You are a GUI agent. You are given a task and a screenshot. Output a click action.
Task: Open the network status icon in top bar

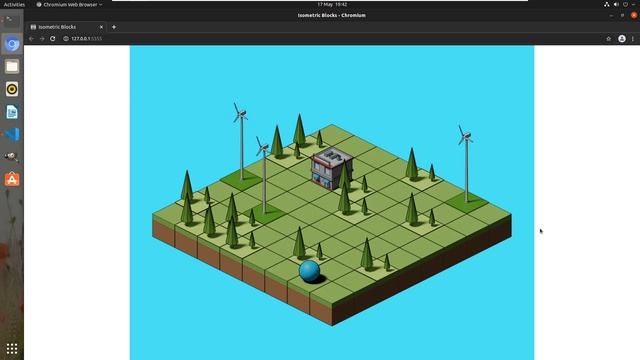click(607, 4)
